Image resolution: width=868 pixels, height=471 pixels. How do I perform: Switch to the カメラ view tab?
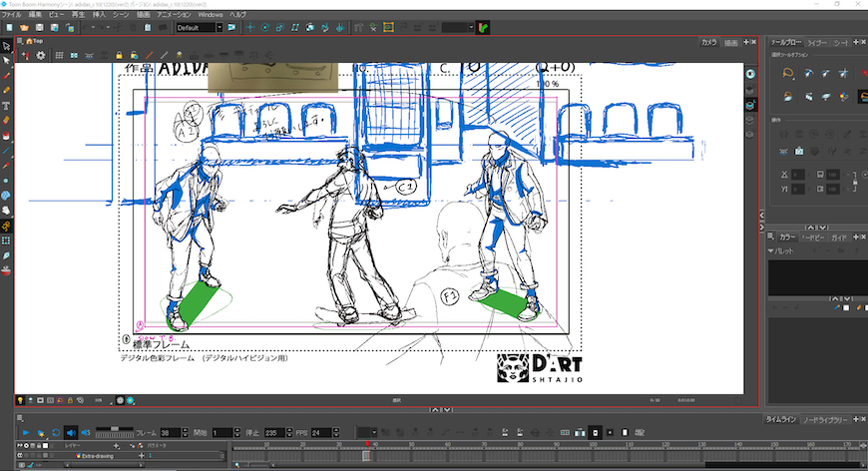[708, 42]
